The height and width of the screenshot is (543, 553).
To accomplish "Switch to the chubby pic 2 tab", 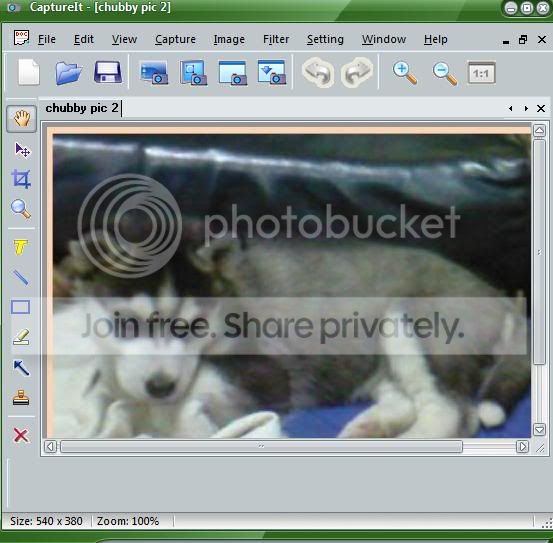I will click(x=82, y=108).
